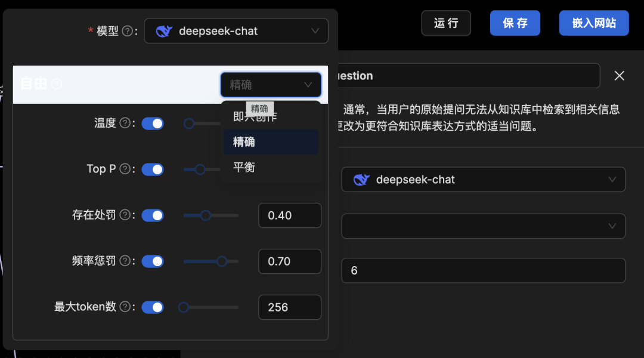The height and width of the screenshot is (358, 644).
Task: Open help icon beside 温度 label
Action: tap(125, 123)
